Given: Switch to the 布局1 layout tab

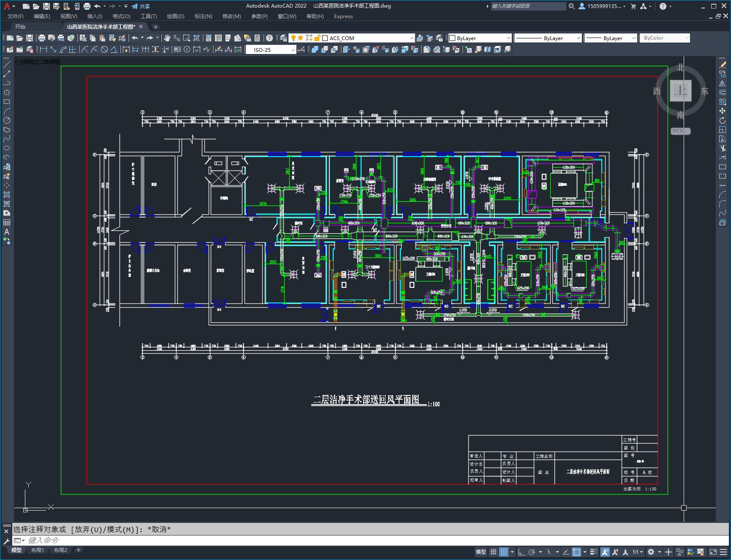Looking at the screenshot, I should (38, 550).
